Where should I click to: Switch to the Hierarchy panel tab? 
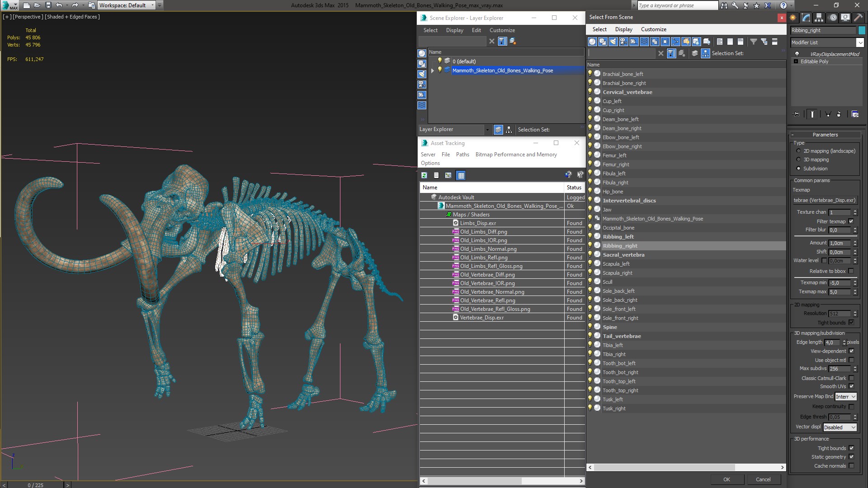coord(819,18)
